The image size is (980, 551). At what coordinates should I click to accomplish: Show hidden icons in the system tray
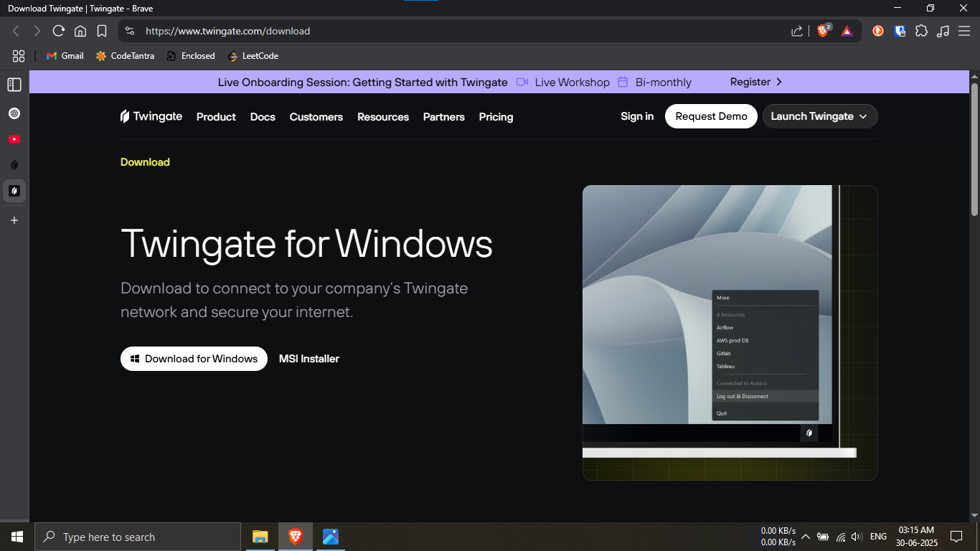tap(806, 537)
